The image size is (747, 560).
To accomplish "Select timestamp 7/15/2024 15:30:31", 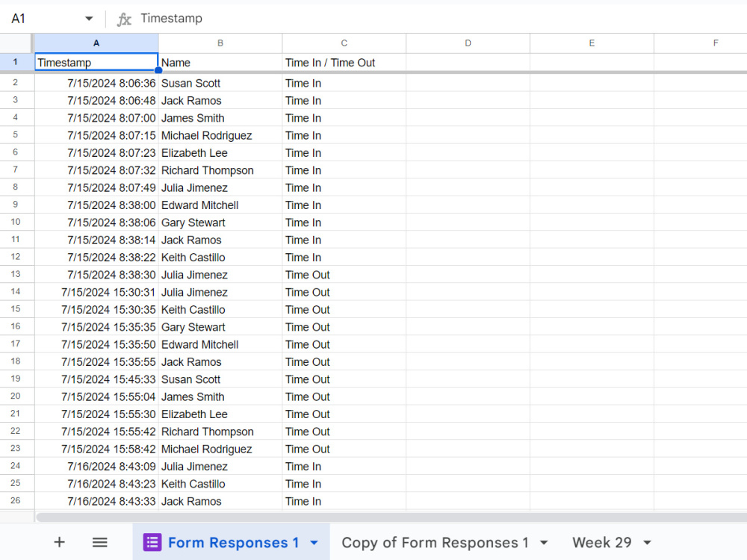I will point(96,293).
